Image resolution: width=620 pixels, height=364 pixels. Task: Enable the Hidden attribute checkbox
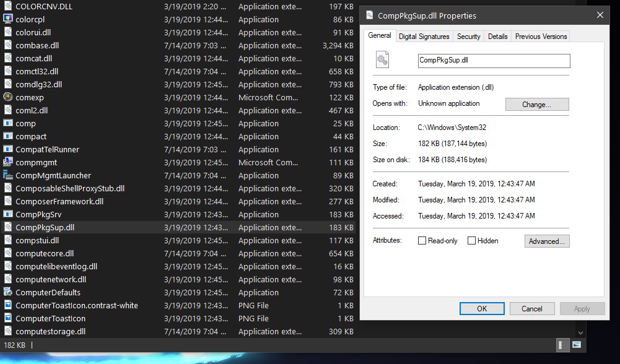point(471,241)
